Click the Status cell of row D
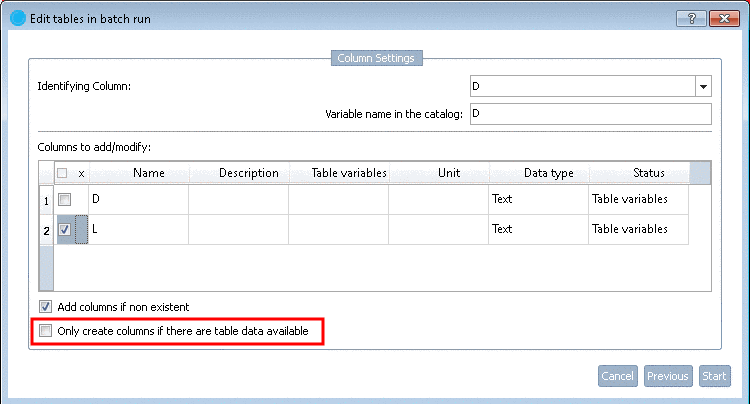This screenshot has height=404, width=750. coord(638,199)
